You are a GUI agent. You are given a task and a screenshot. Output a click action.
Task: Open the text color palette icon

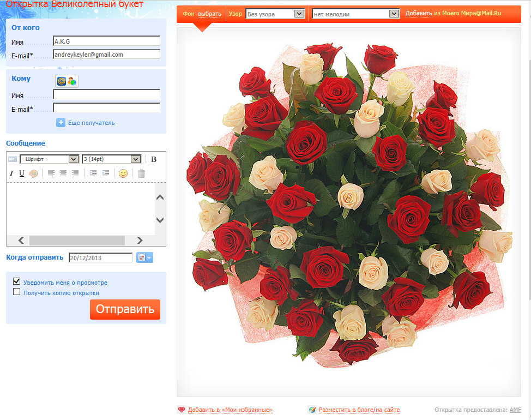tap(33, 174)
